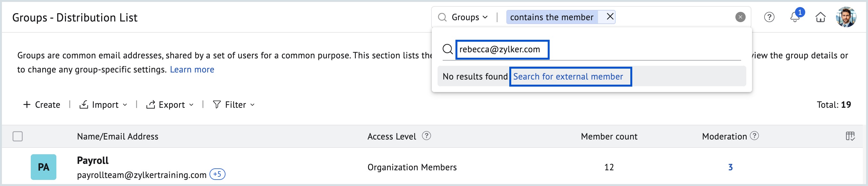
Task: Click the search magnifier icon in the search bar
Action: [442, 17]
